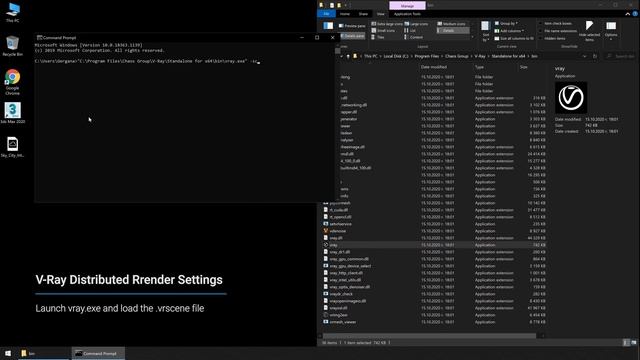Switch layout to List view
The width and height of the screenshot is (640, 360).
point(410,31)
